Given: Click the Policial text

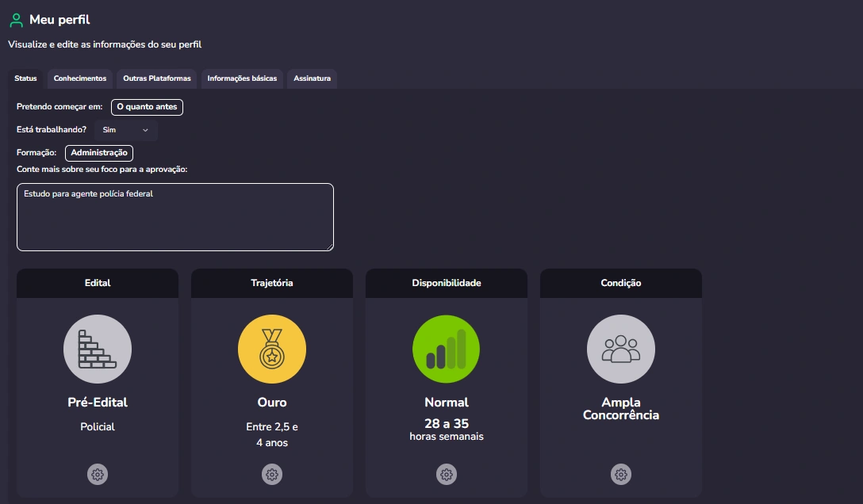Looking at the screenshot, I should (98, 426).
